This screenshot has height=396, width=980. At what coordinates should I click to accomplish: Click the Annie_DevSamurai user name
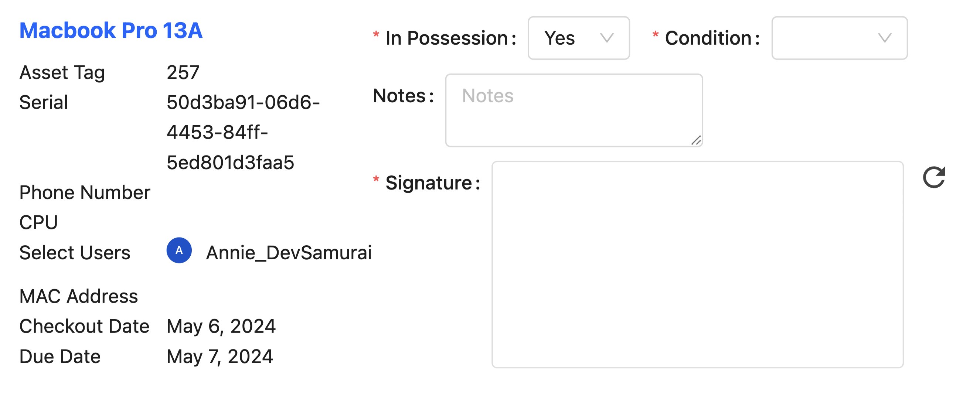(x=289, y=253)
